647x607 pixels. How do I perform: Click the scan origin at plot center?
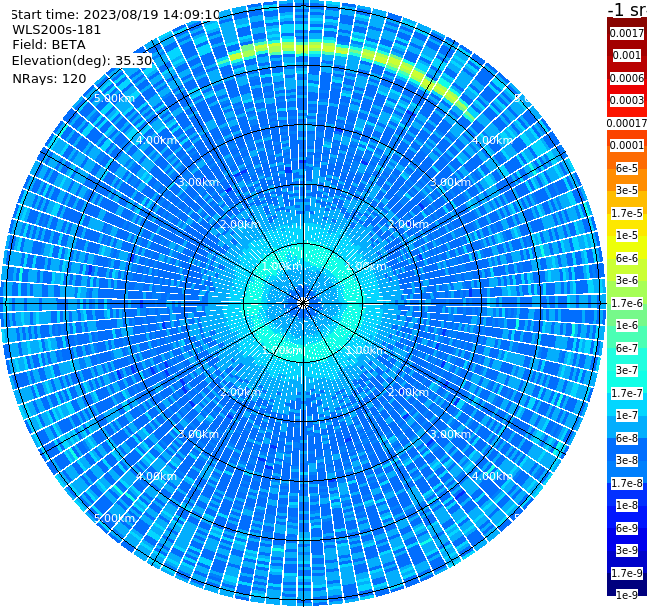tap(303, 303)
